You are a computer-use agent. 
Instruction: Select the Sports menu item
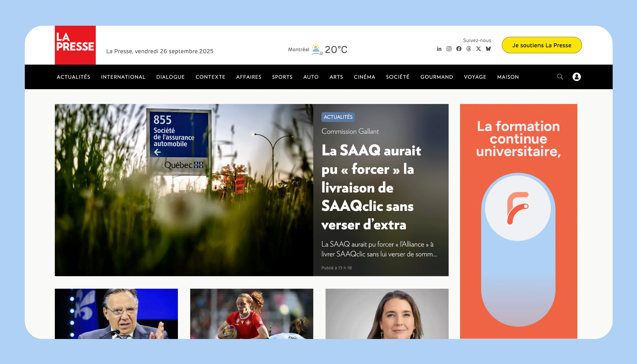click(x=282, y=77)
